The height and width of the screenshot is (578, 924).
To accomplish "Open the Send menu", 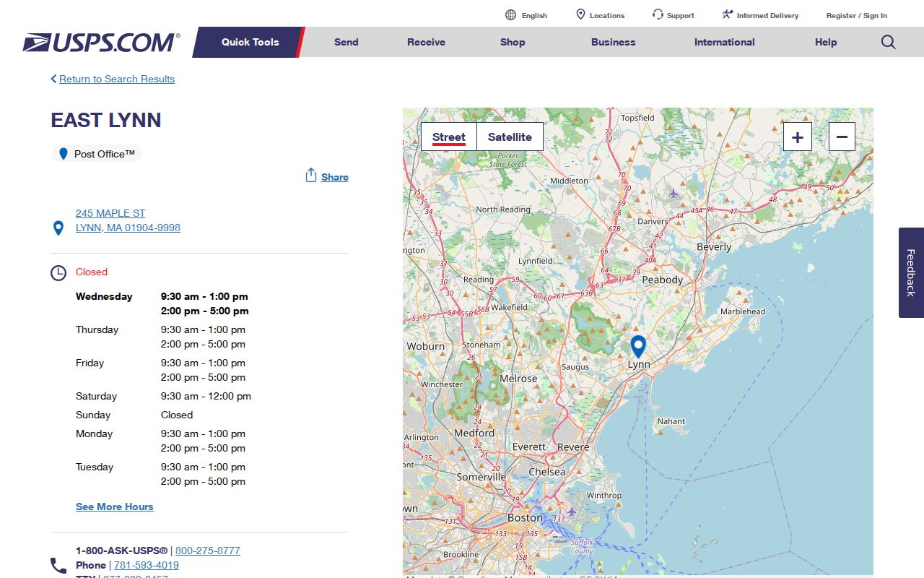I will click(x=346, y=42).
